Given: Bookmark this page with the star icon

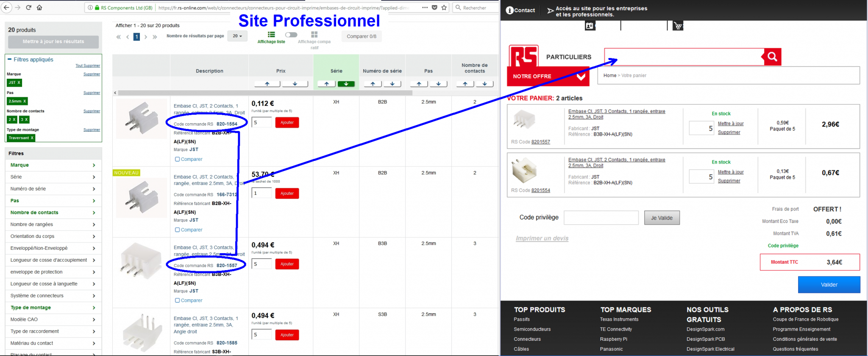Looking at the screenshot, I should click(444, 8).
